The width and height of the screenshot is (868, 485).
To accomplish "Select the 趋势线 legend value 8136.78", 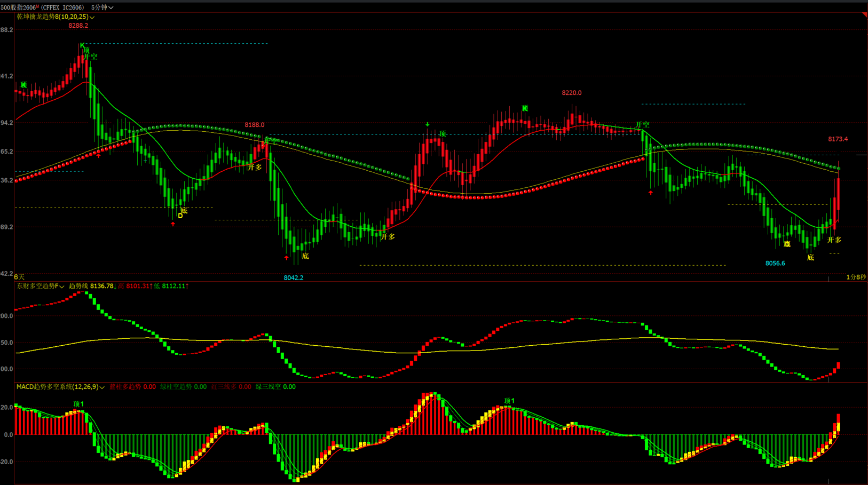I will [101, 287].
